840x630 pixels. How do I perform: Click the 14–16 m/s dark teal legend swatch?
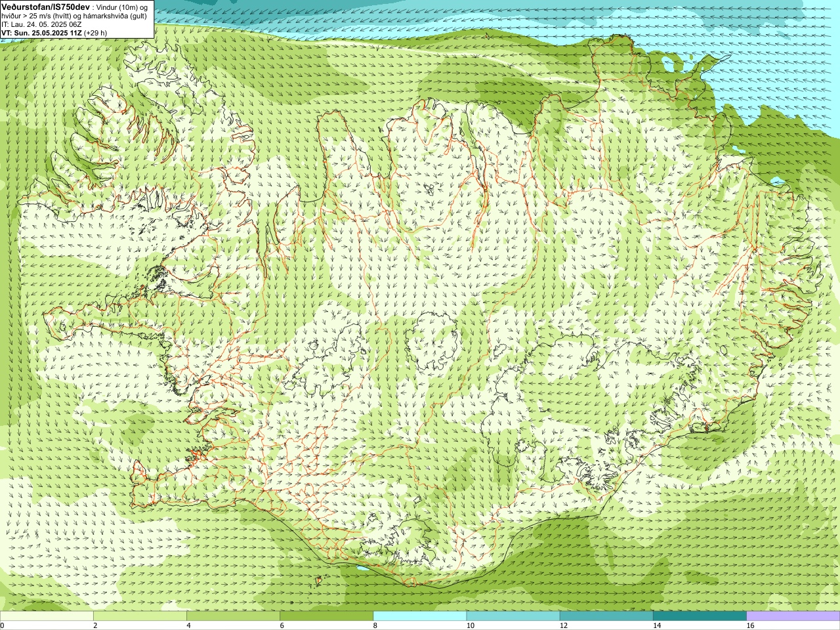(700, 616)
